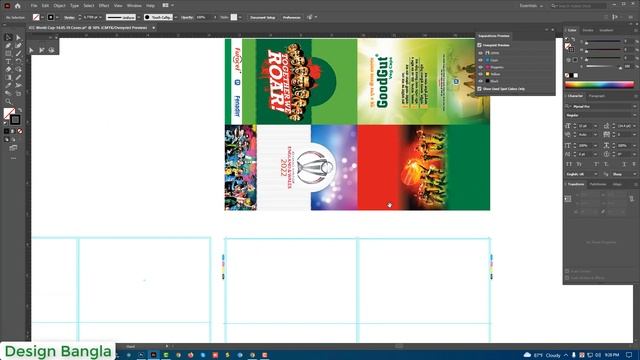Select the Direct Selection tool
640x360 pixels.
pyautogui.click(x=18, y=38)
